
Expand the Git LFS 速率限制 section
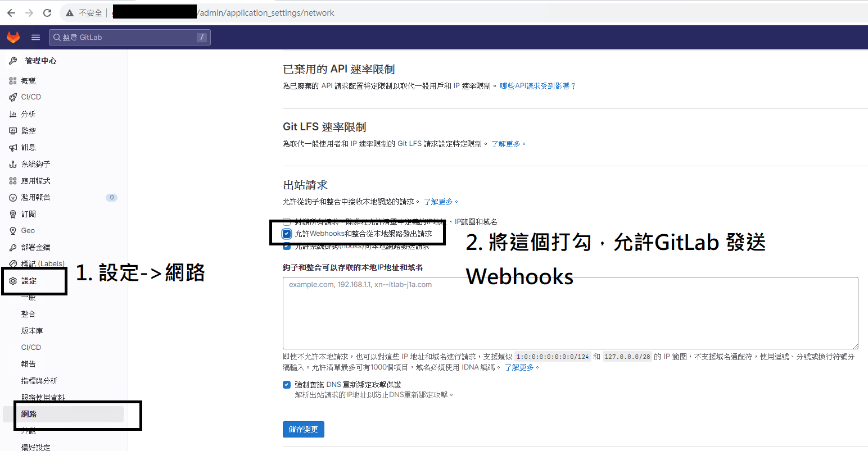[x=324, y=127]
